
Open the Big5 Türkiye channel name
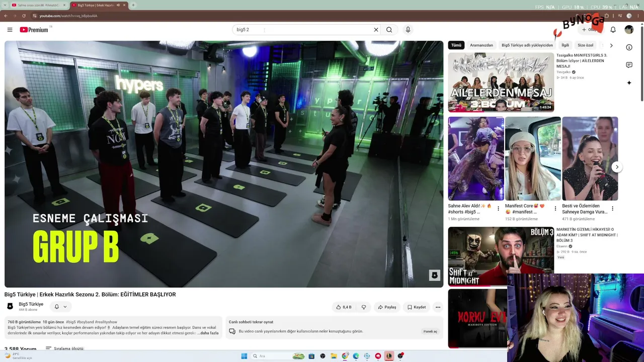click(31, 304)
